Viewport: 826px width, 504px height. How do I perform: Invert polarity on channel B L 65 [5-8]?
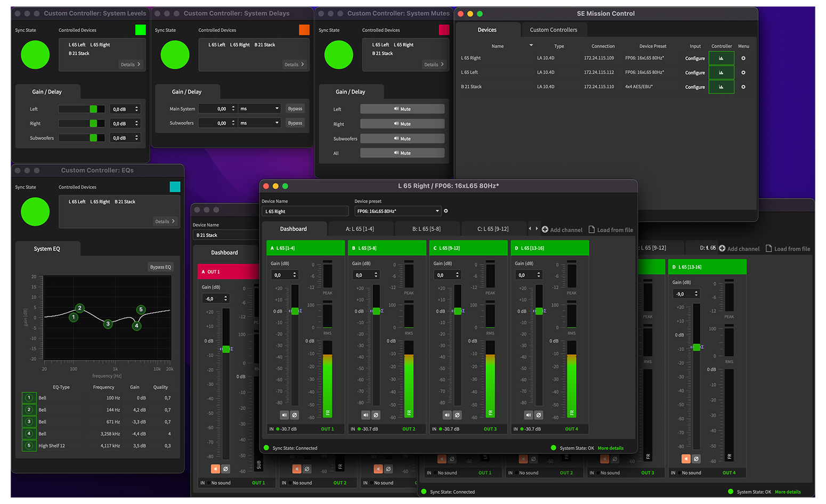(x=376, y=415)
